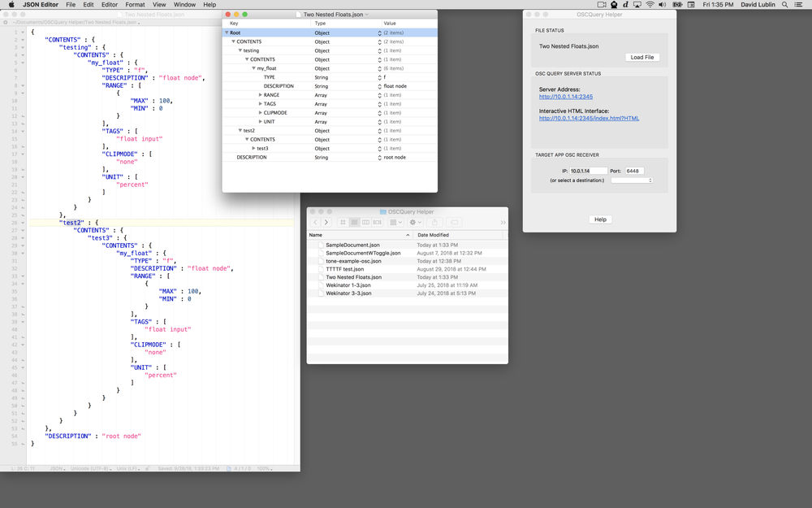The image size is (812, 508).
Task: Expand the UNIT array row
Action: 261,121
